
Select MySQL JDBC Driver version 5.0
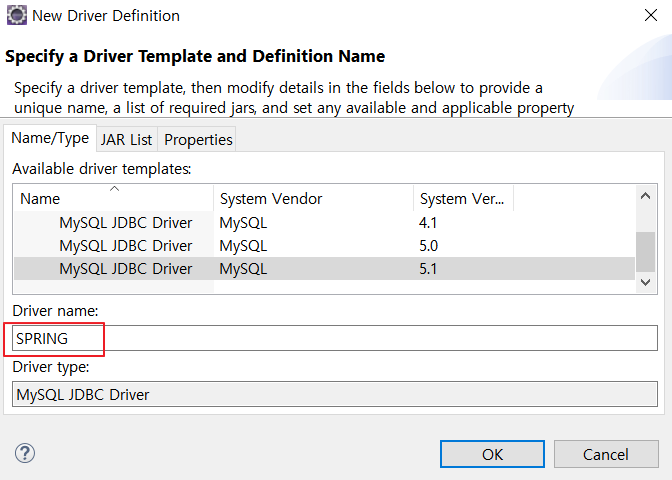tap(324, 246)
